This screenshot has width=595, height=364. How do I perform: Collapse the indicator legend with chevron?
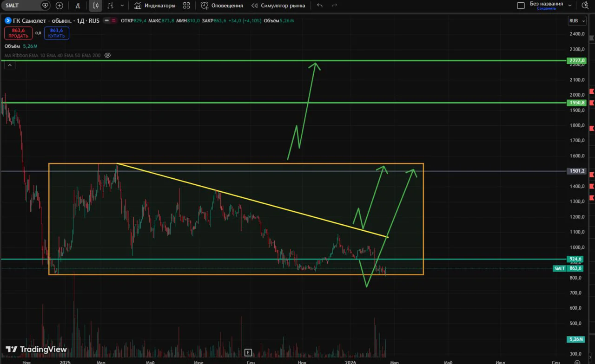tap(10, 65)
